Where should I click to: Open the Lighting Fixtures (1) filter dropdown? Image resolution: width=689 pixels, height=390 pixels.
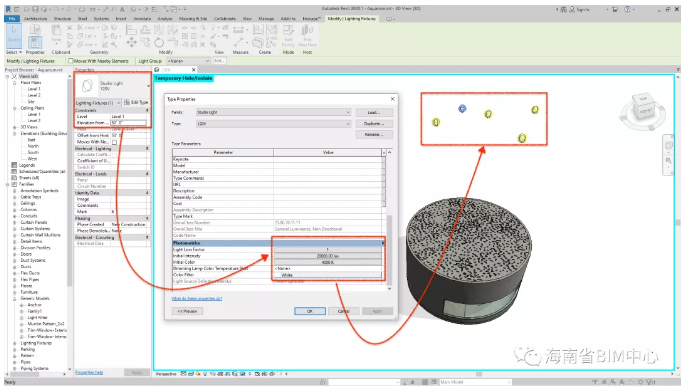(x=98, y=103)
